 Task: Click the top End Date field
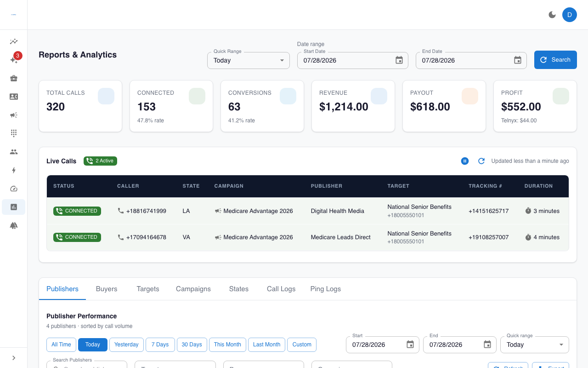471,60
